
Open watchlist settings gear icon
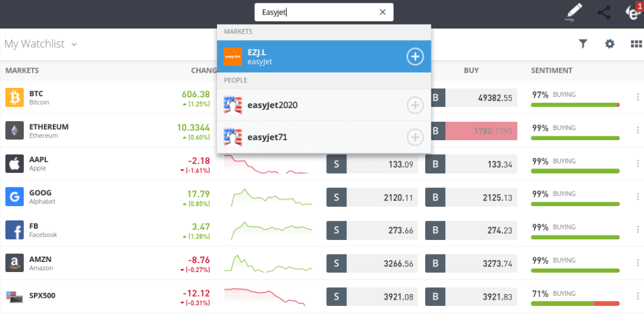[609, 44]
